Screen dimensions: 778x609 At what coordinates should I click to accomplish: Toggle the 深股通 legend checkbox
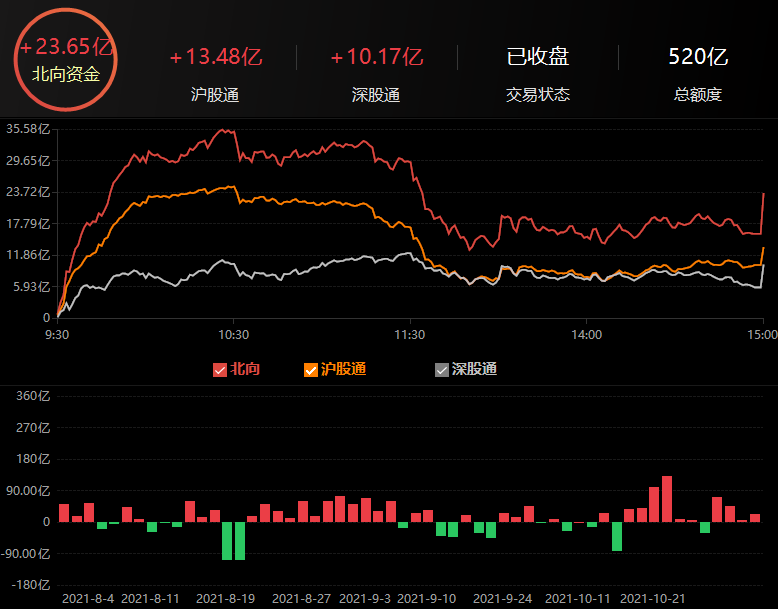tap(442, 370)
